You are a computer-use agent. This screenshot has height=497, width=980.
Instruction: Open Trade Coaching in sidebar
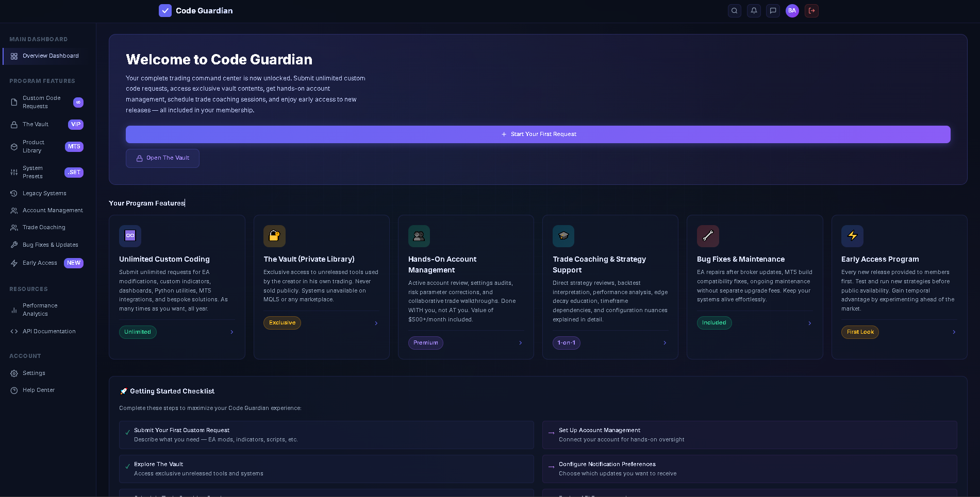click(46, 228)
